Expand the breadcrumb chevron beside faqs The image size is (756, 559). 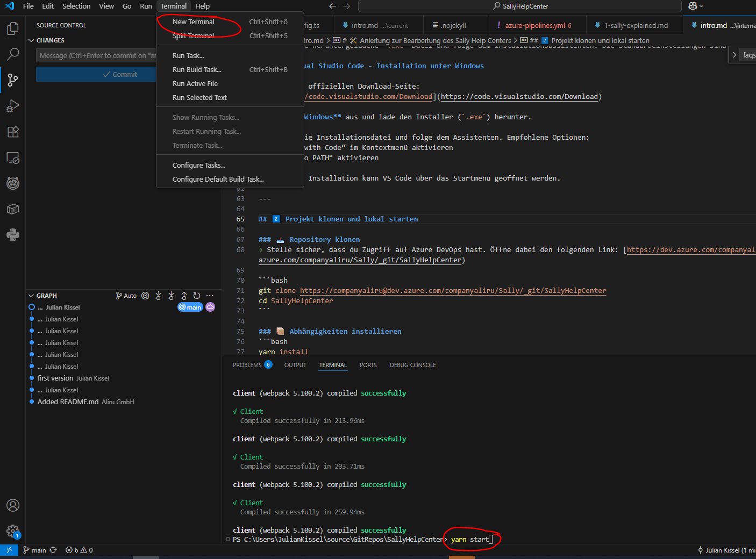(734, 55)
